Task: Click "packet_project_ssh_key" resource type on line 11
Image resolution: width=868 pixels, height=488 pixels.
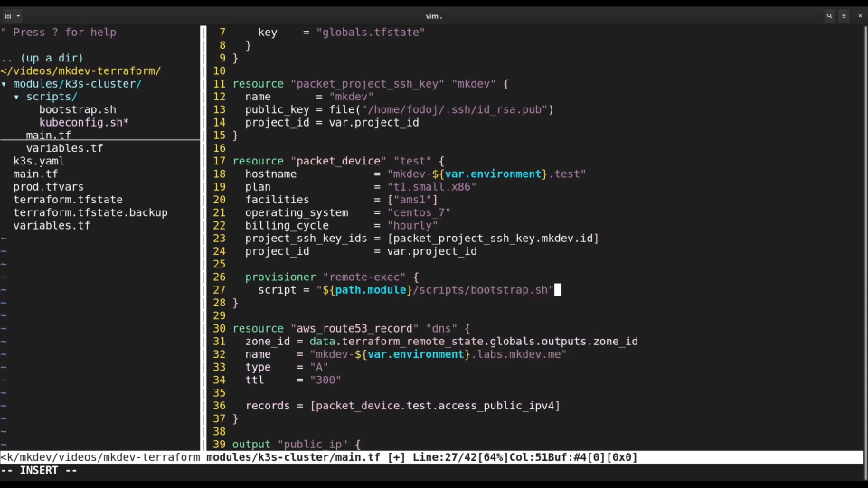Action: pos(368,84)
